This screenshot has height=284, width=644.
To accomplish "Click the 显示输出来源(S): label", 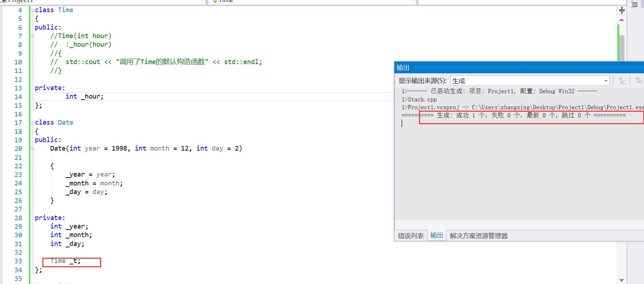I will [x=422, y=81].
